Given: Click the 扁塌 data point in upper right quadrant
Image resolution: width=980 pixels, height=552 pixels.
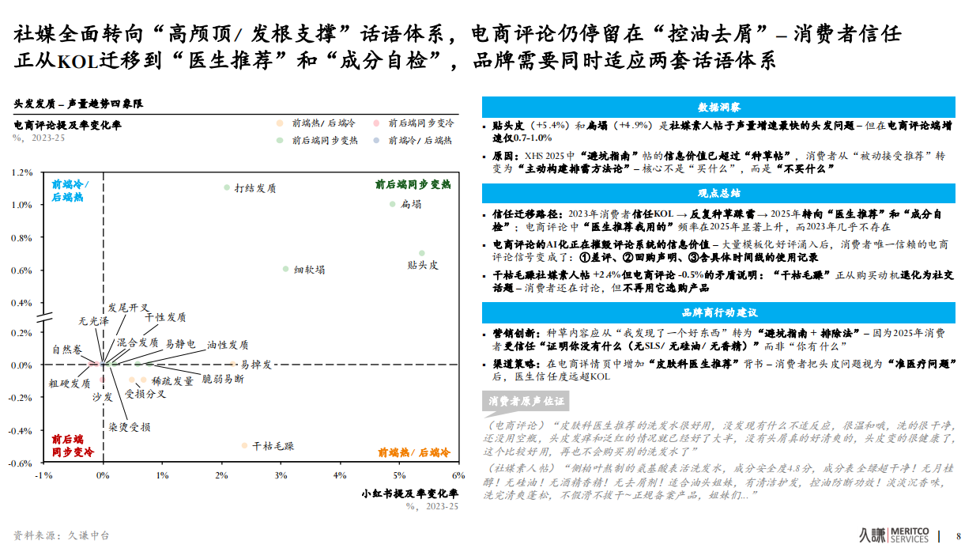Looking at the screenshot, I should [x=394, y=205].
